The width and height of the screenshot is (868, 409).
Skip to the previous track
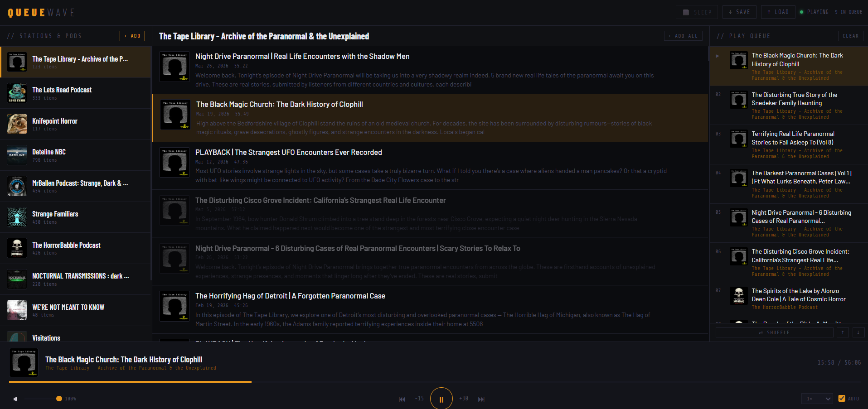click(402, 399)
